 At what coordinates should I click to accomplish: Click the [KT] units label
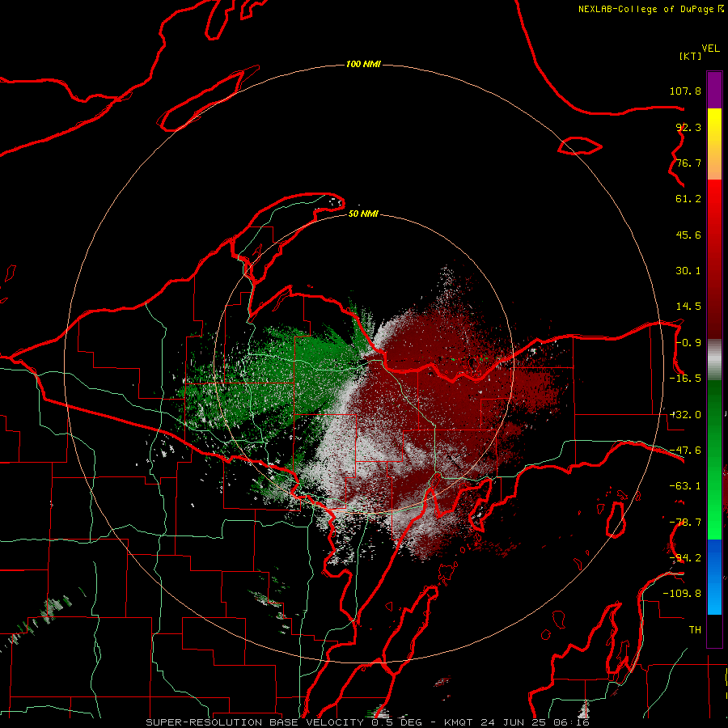coord(691,56)
